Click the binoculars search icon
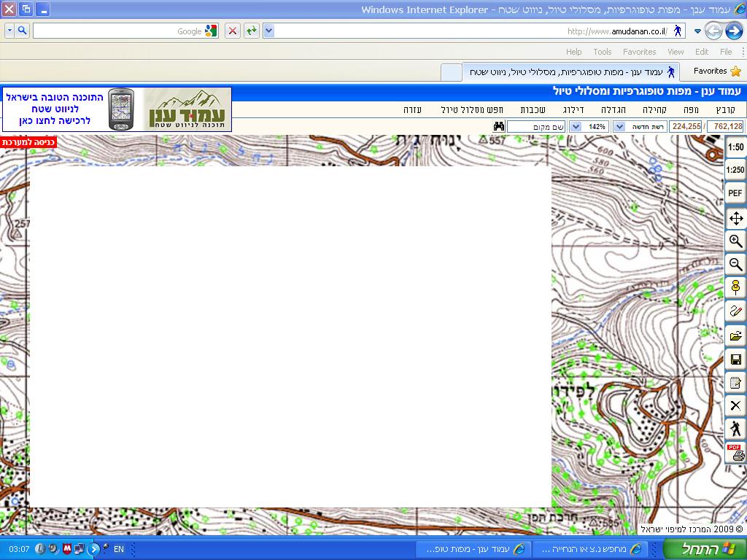 [x=499, y=126]
